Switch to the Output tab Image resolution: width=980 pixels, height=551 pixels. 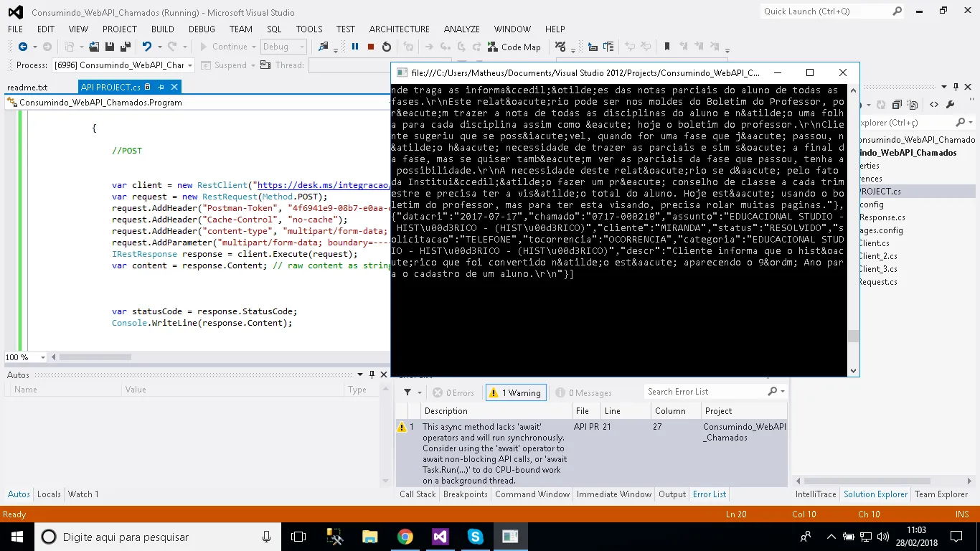pyautogui.click(x=672, y=494)
